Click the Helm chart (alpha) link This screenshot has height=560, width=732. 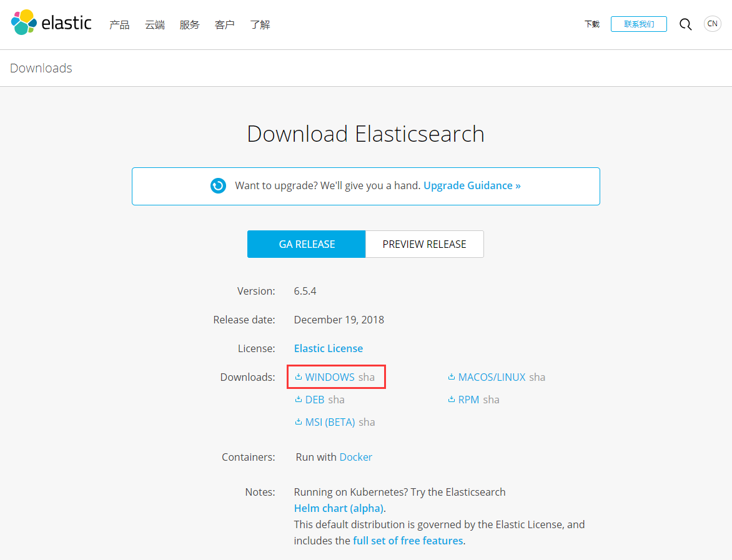338,508
